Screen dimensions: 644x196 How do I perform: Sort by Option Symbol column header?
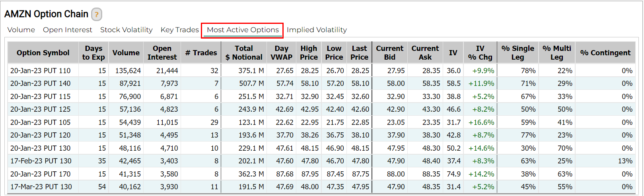(43, 52)
